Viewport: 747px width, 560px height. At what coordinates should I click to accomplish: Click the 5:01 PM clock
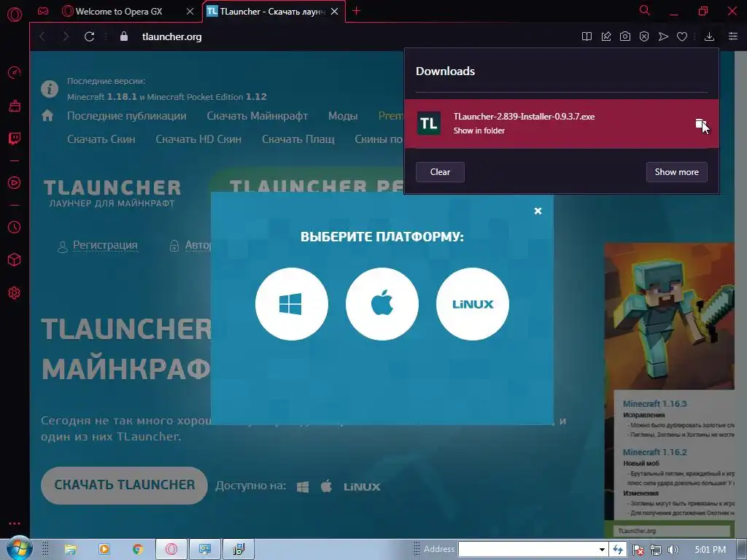pos(711,550)
